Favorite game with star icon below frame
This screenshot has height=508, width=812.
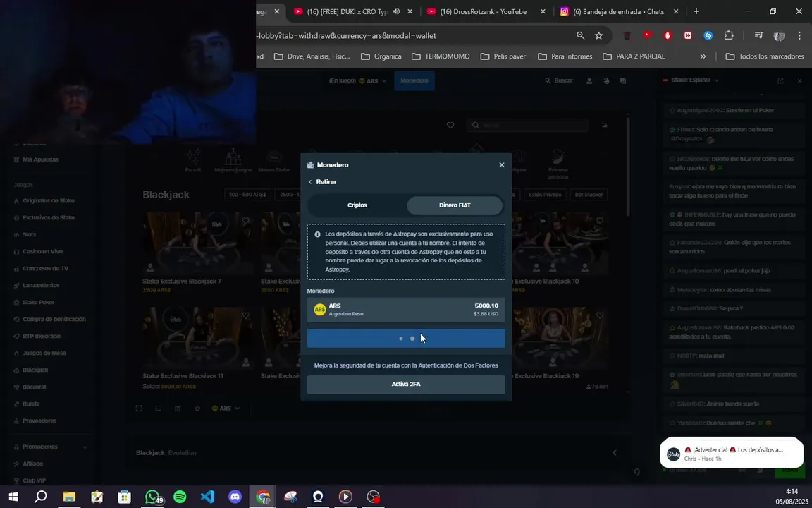(x=197, y=409)
